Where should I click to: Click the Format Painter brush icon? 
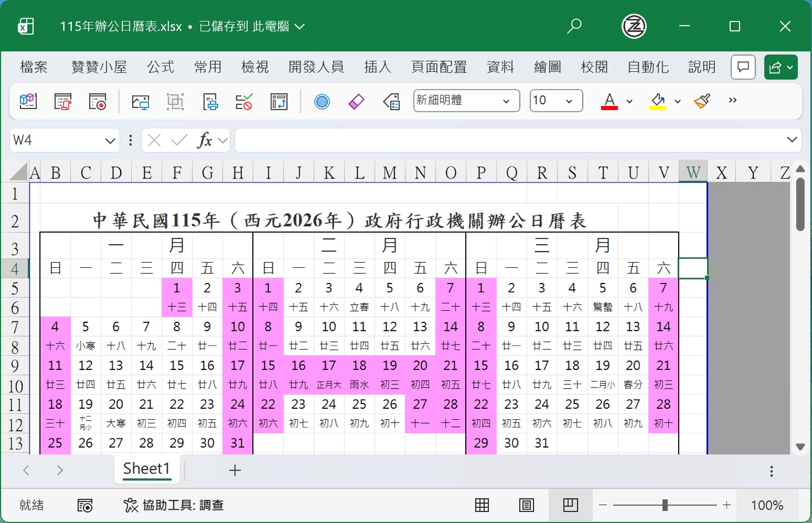click(x=702, y=101)
